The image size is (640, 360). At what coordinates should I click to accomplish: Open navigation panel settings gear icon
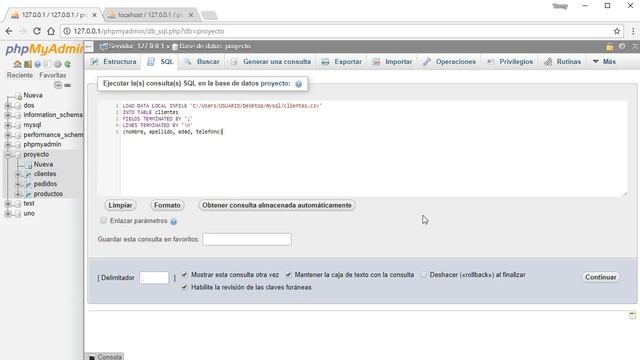pos(58,64)
